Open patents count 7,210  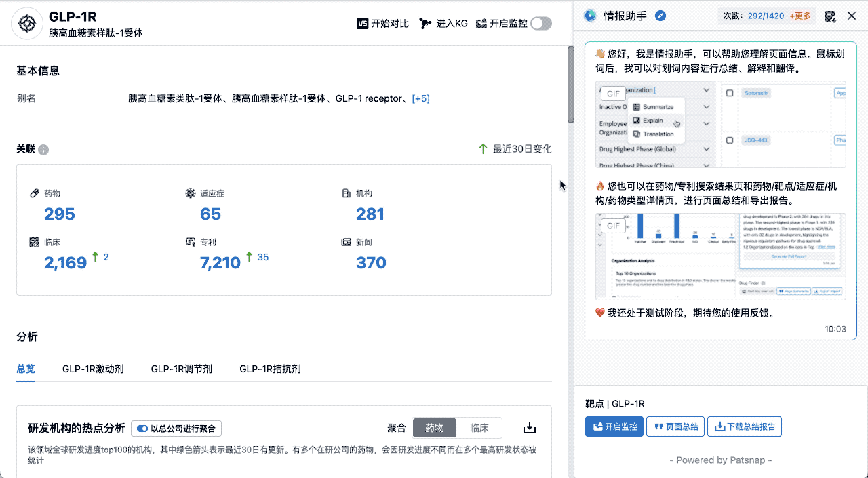point(220,262)
